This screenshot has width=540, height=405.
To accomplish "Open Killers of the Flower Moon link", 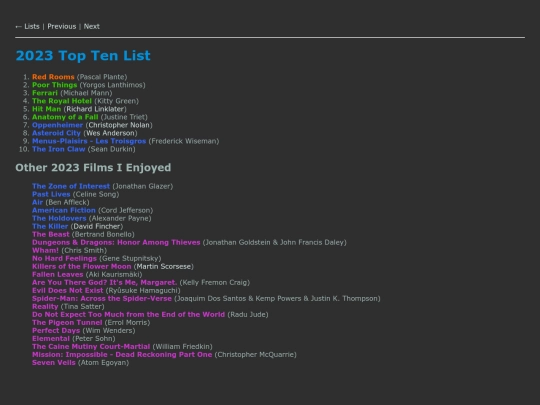I will [82, 267].
